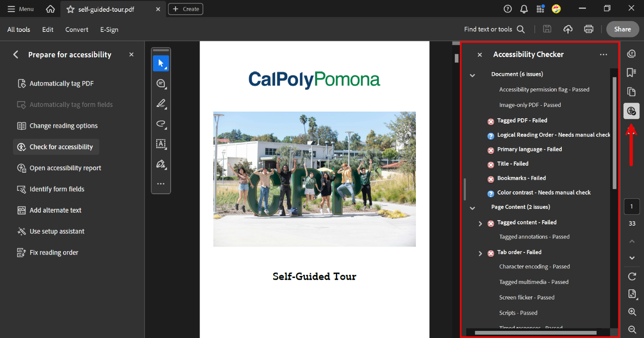The height and width of the screenshot is (338, 644).
Task: Expand the Tab order - Failed item
Action: (480, 253)
